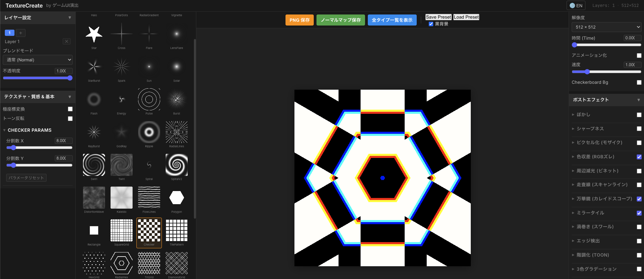Pick the Swirl texture thumbnail
The image size is (644, 279).
pyautogui.click(x=94, y=165)
